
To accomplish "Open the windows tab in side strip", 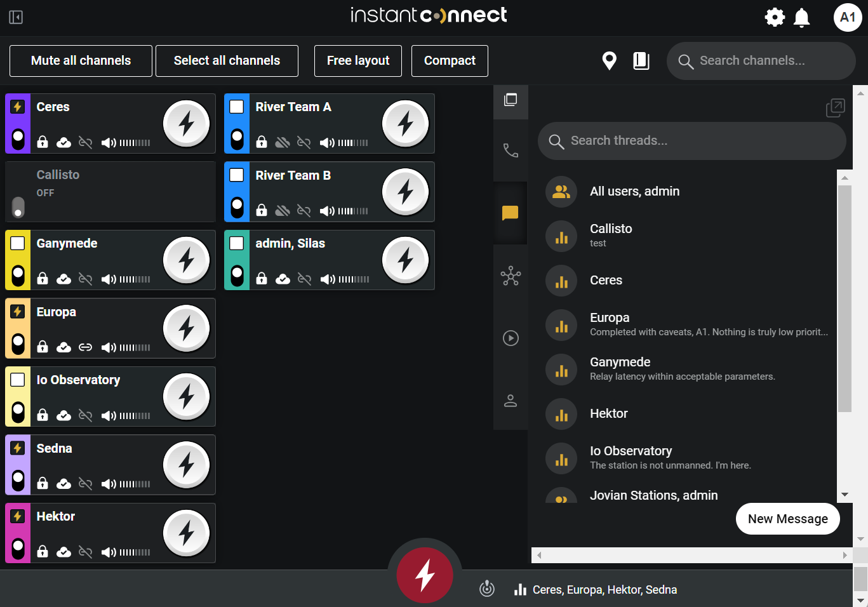I will click(511, 100).
